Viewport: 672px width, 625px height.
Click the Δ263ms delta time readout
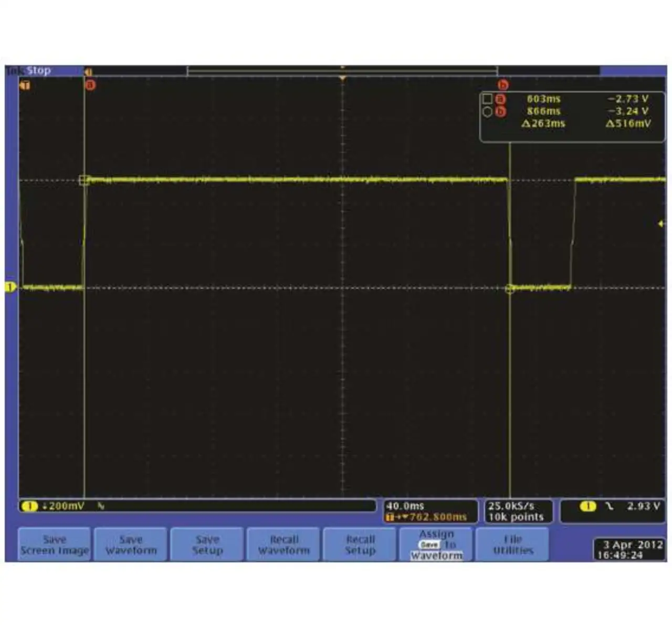click(x=543, y=123)
